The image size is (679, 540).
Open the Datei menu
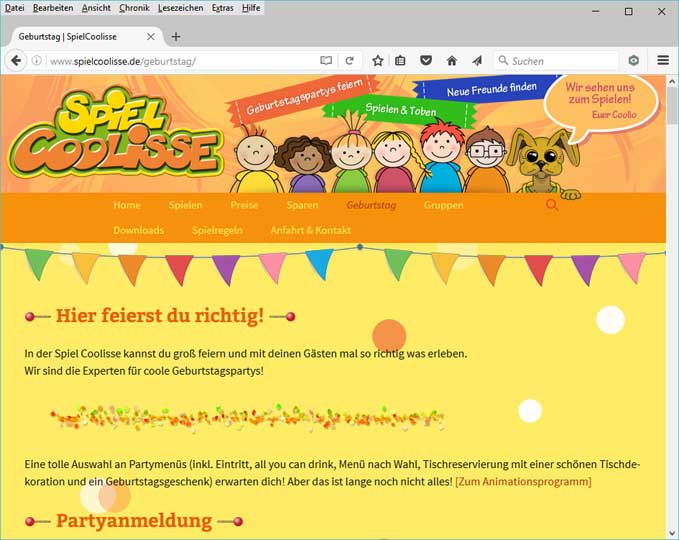tap(14, 8)
